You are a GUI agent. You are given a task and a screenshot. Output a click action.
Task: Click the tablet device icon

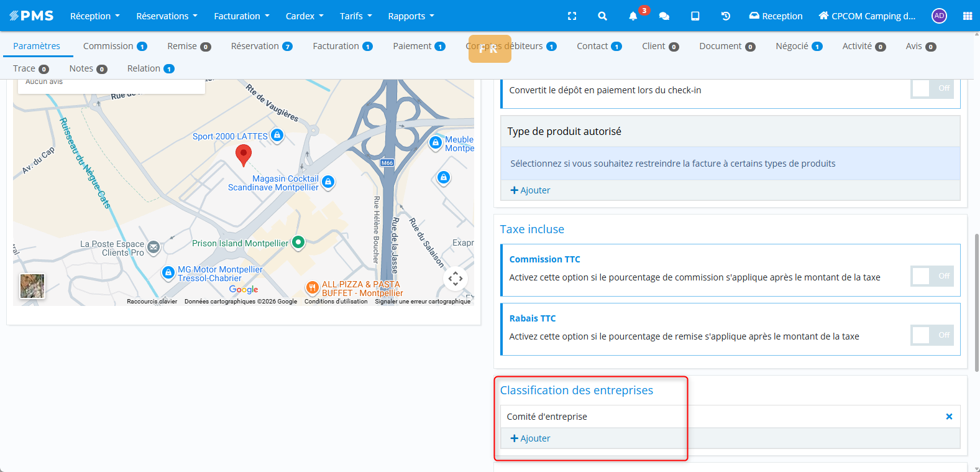(695, 16)
